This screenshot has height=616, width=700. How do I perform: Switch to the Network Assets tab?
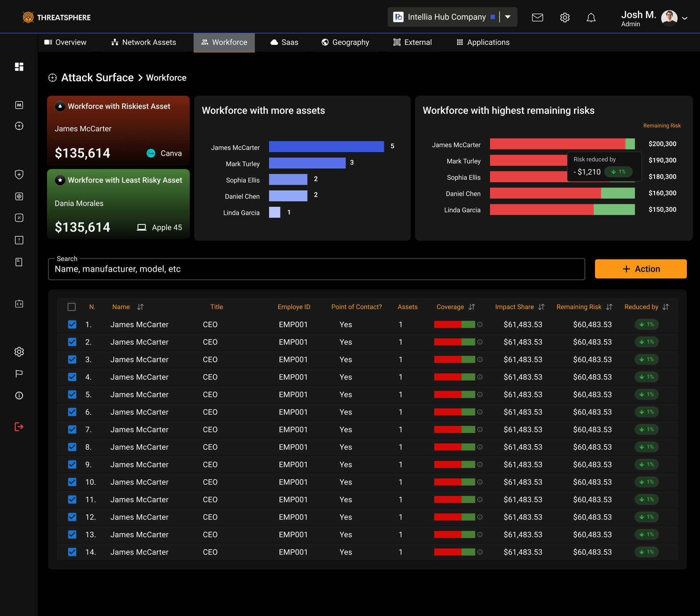[144, 42]
